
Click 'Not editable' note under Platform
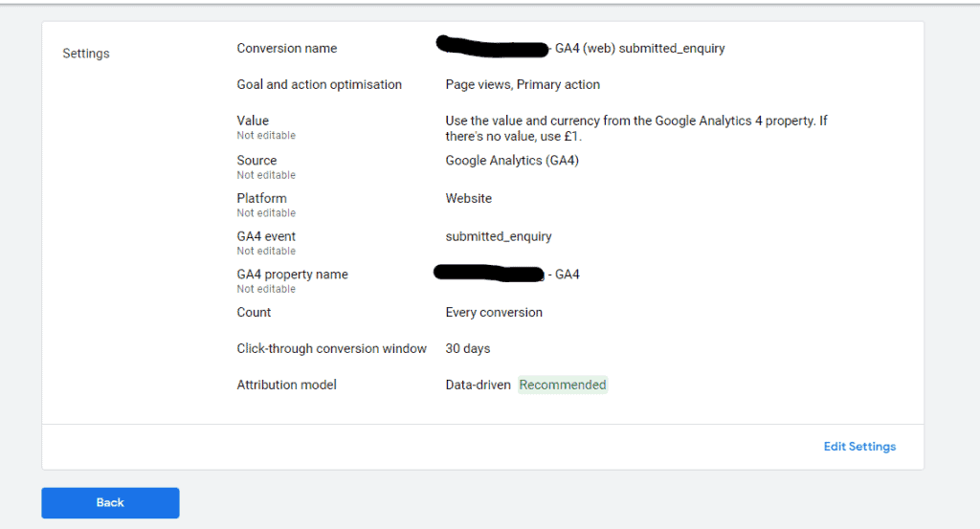coord(266,213)
